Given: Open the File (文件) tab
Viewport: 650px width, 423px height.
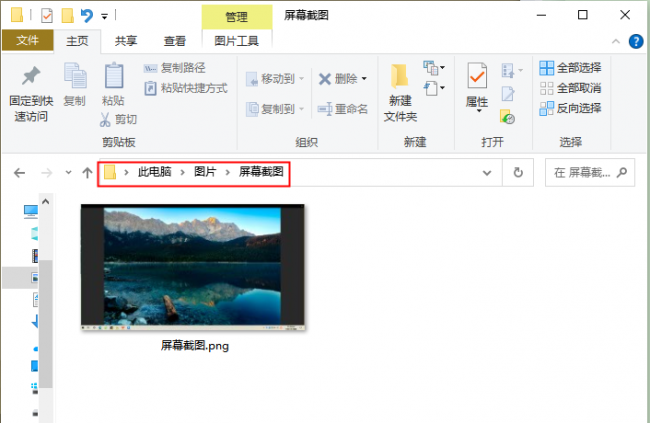Looking at the screenshot, I should pos(28,41).
